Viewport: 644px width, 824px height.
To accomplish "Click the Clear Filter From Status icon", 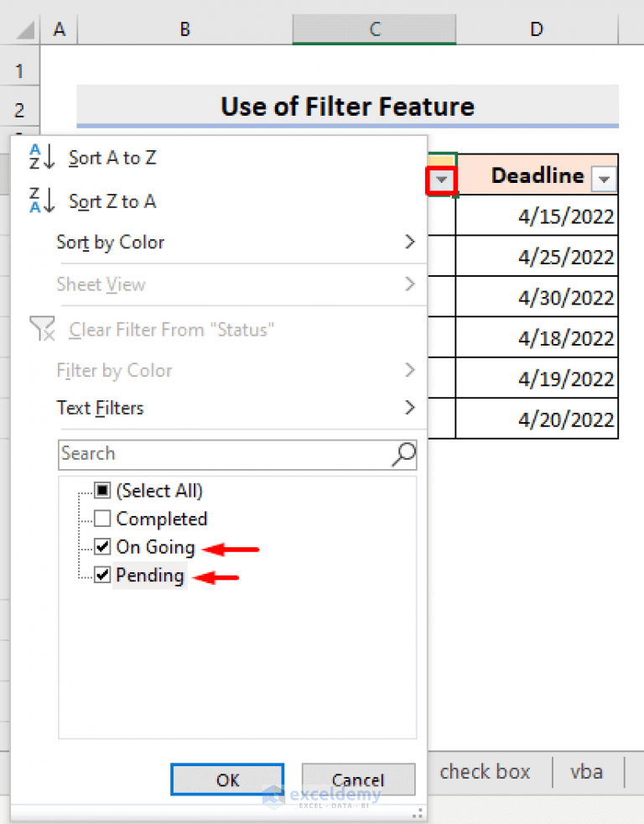I will click(x=42, y=329).
